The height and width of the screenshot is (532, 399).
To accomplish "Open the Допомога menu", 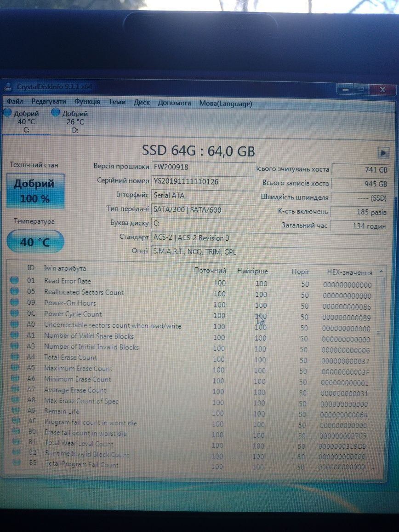I will tap(174, 103).
